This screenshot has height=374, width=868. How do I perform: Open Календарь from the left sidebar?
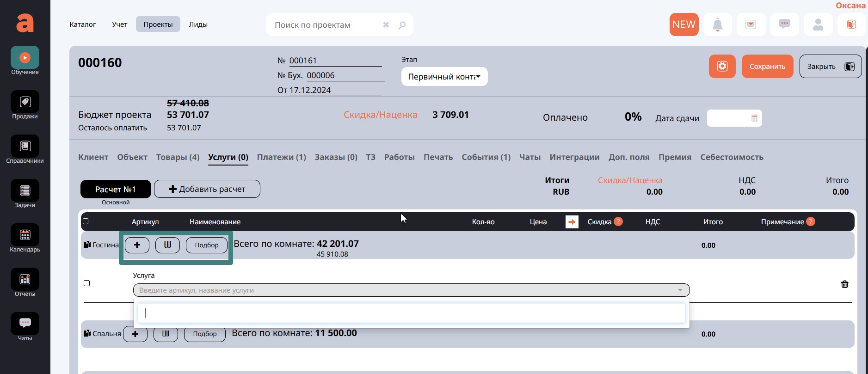(x=25, y=235)
